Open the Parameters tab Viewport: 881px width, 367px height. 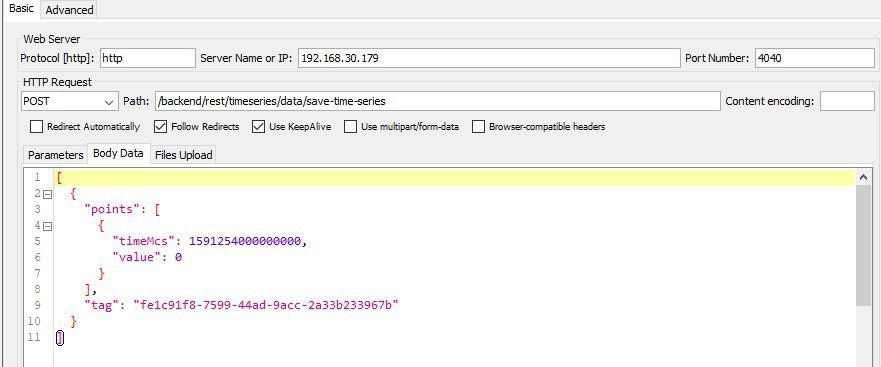point(56,155)
